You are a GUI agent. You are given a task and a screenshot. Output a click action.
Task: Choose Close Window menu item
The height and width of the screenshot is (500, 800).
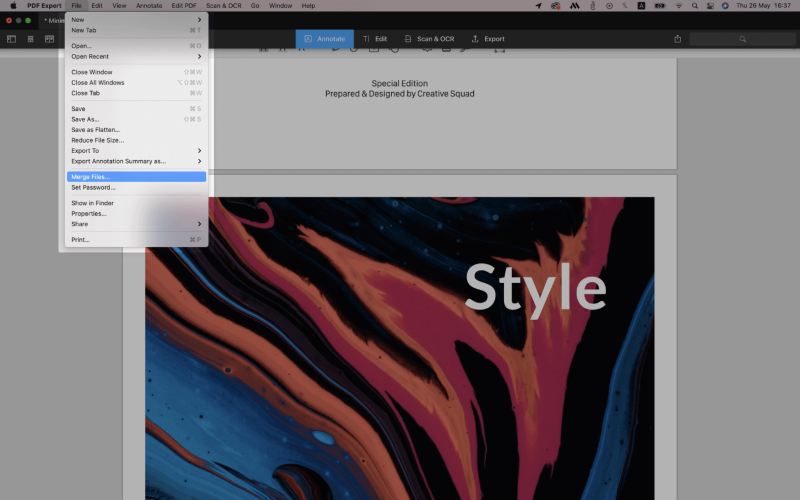tap(136, 72)
